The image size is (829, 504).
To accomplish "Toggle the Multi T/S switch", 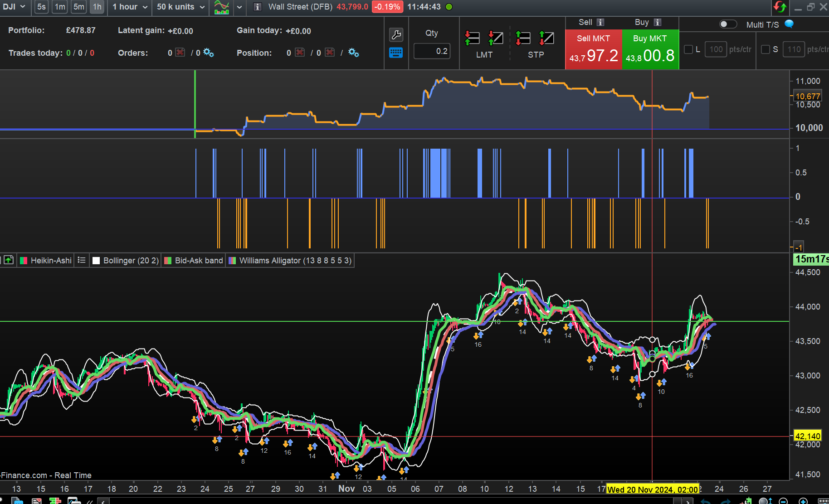I will [727, 24].
